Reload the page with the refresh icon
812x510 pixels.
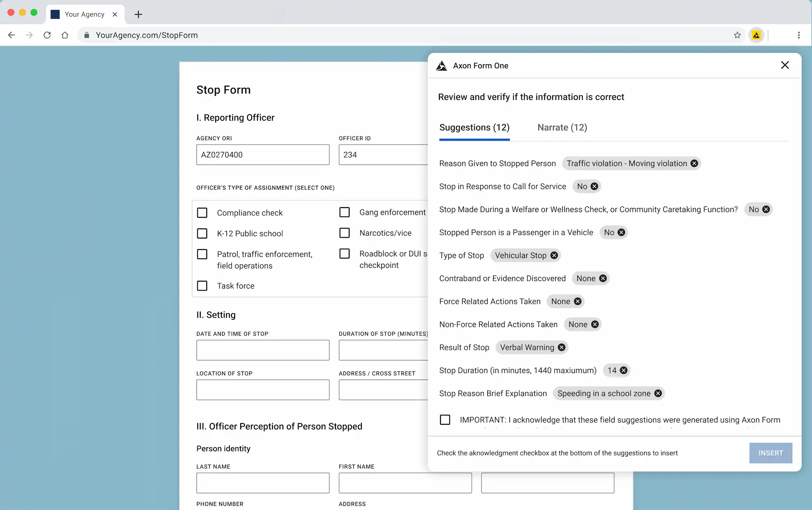[47, 35]
